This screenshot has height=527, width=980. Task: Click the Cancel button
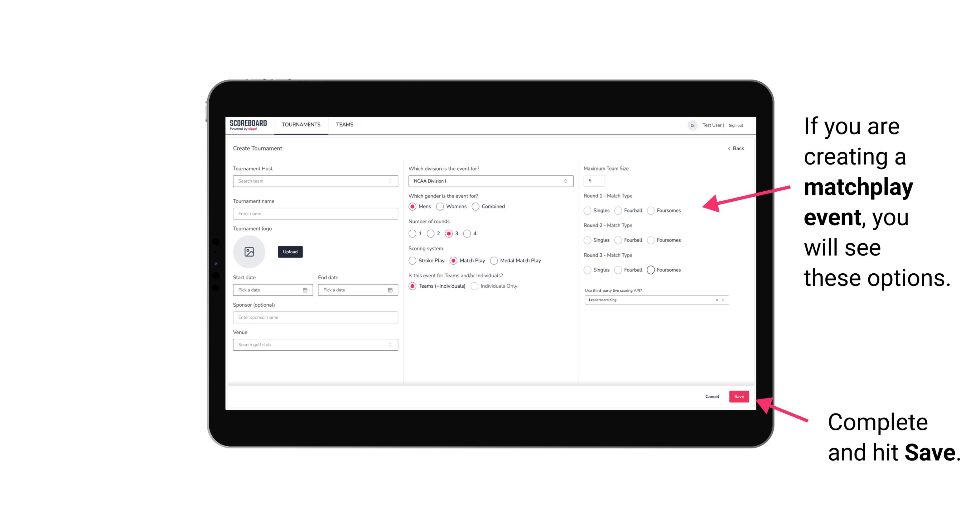tap(712, 396)
